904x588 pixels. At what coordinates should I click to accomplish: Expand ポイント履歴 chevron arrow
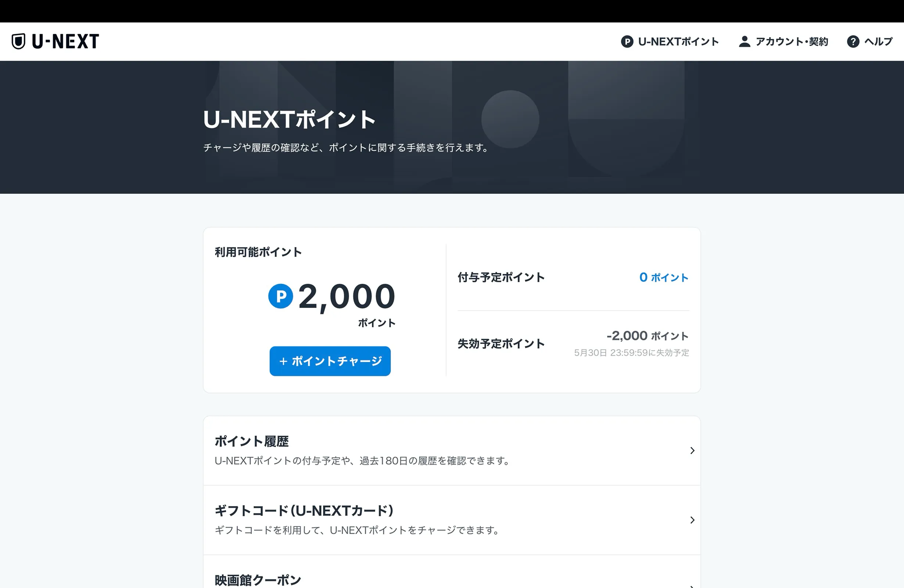click(x=692, y=451)
